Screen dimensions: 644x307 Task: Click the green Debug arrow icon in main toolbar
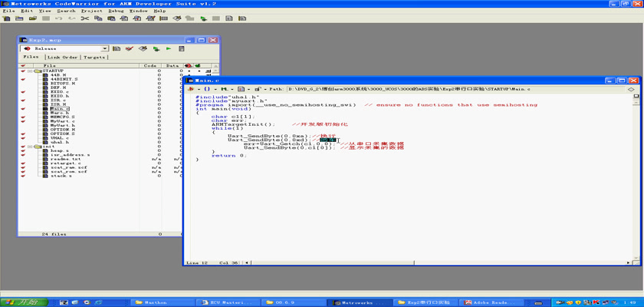pos(203,18)
